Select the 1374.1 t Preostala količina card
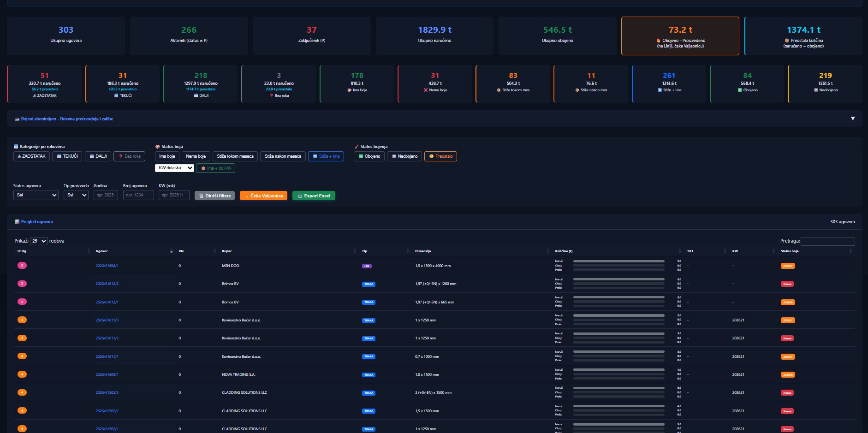This screenshot has height=433, width=868. pos(803,36)
